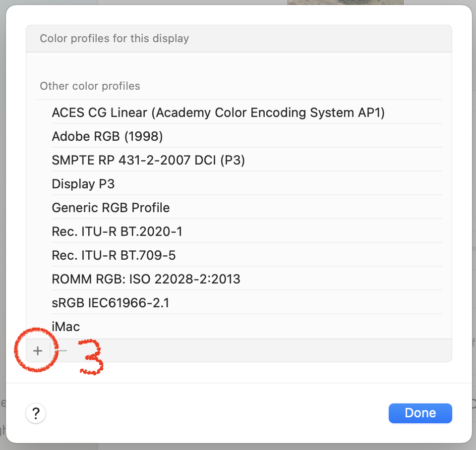The image size is (476, 450).
Task: Pick ROMM RGB: ISO 22028-2:2013
Action: tap(146, 279)
